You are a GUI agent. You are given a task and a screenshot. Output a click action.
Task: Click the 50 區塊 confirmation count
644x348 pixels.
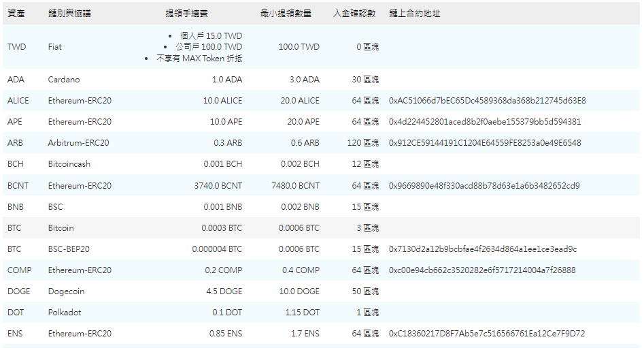pos(365,291)
